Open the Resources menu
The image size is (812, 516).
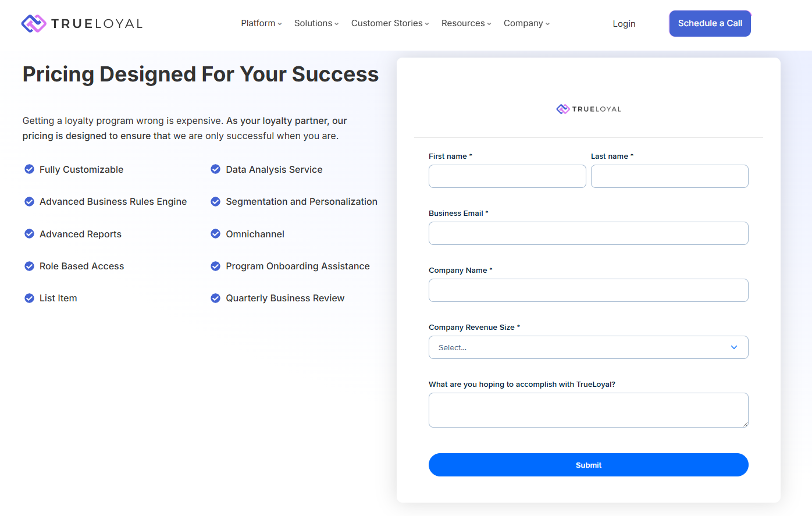(x=466, y=23)
